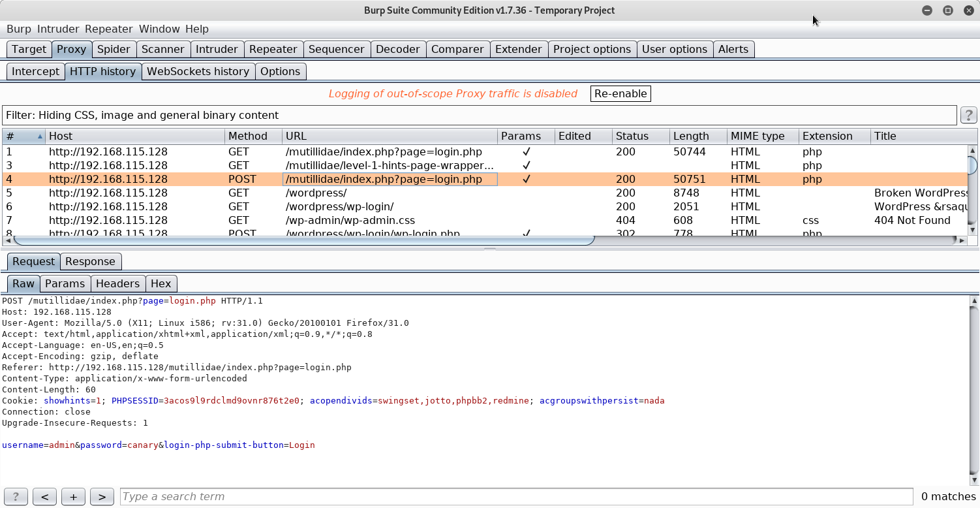The height and width of the screenshot is (508, 980).
Task: Switch to the Sequencer tab
Action: [x=337, y=50]
